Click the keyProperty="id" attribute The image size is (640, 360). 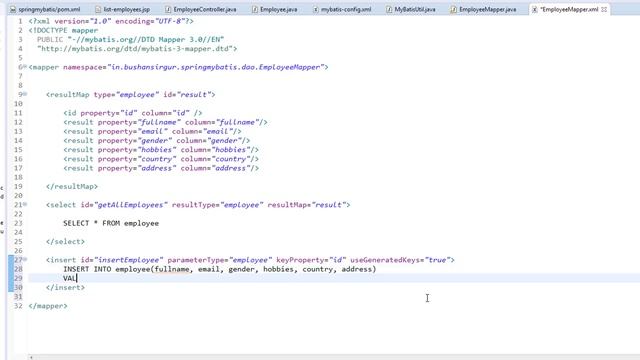click(311, 260)
